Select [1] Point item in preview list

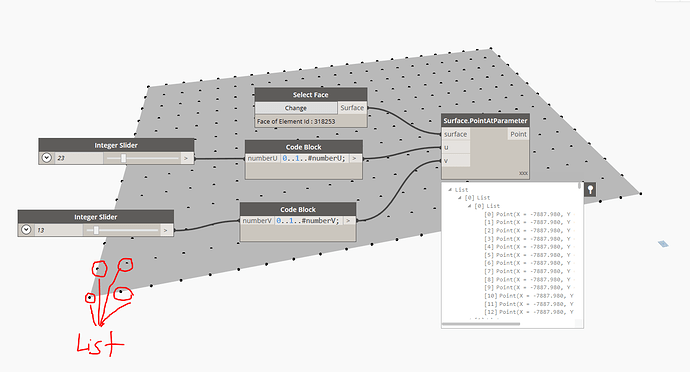(x=529, y=222)
